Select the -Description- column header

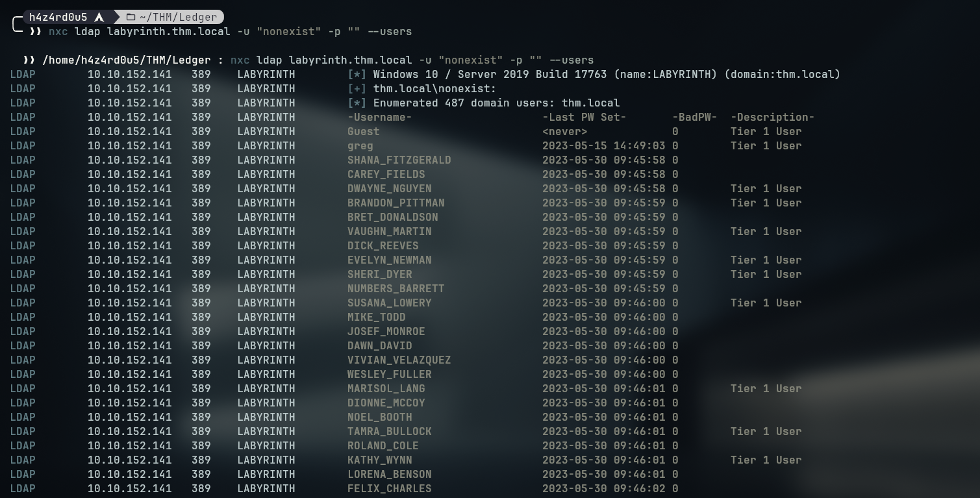point(772,117)
